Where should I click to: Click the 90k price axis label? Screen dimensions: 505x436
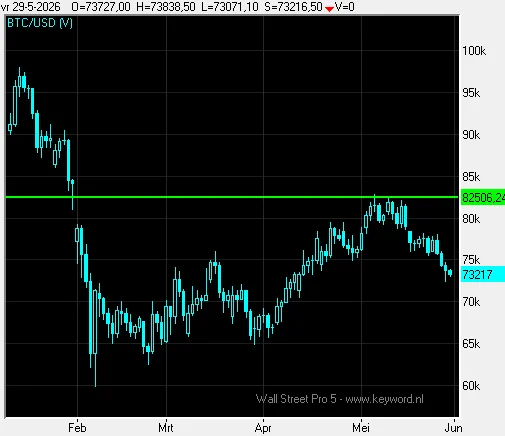tap(471, 135)
